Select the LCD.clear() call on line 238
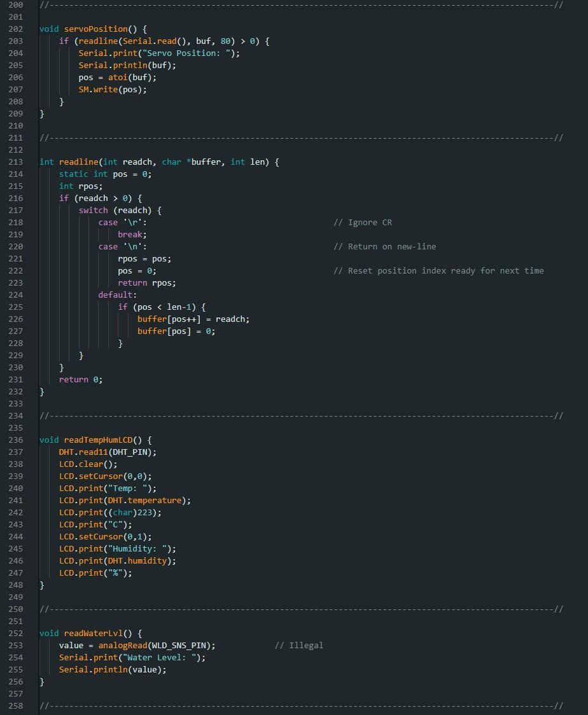The height and width of the screenshot is (715, 588). [x=83, y=464]
